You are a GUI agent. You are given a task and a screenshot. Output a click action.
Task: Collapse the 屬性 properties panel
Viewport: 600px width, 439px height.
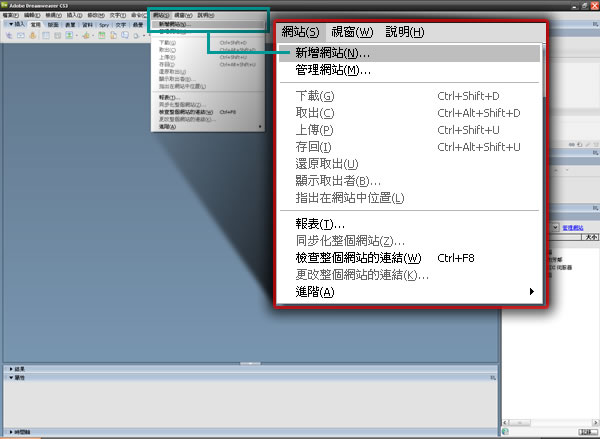coord(11,377)
